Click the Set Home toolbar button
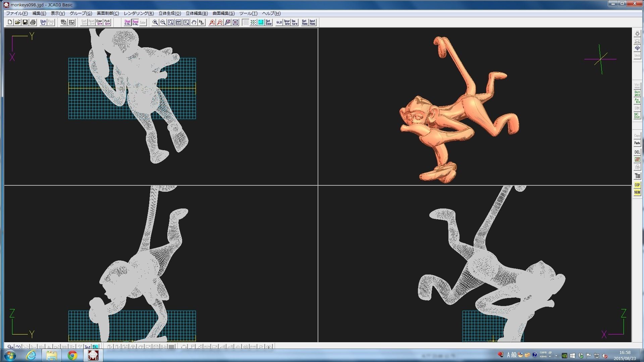Screen dimensions: 644x362 coord(305,22)
